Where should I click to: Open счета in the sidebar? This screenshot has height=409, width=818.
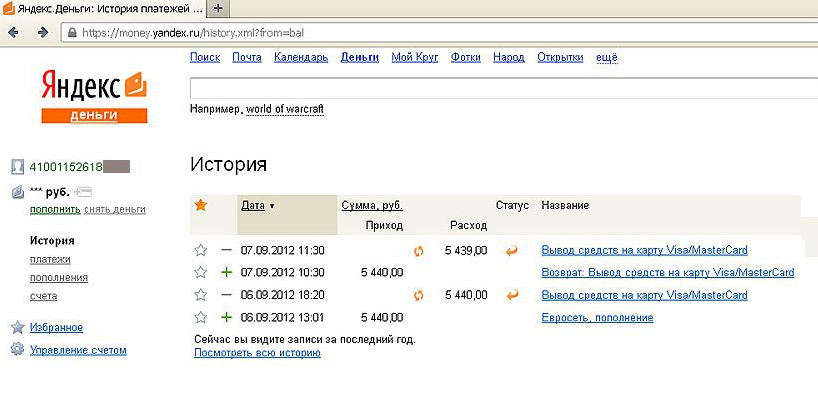[43, 296]
